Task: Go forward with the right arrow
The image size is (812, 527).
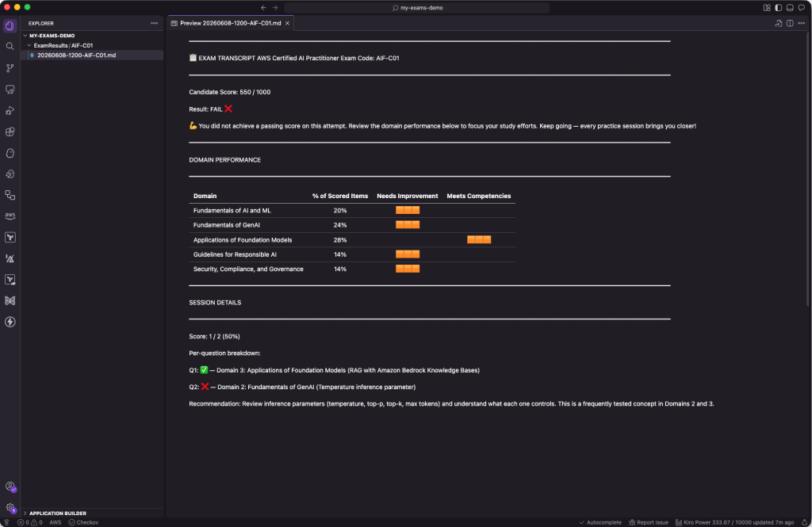Action: (x=275, y=8)
